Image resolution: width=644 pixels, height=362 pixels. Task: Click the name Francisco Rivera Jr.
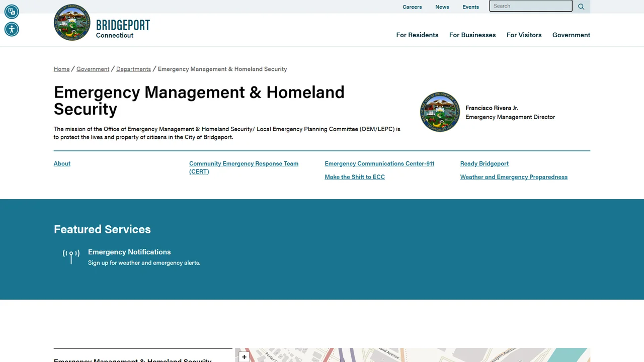coord(492,108)
